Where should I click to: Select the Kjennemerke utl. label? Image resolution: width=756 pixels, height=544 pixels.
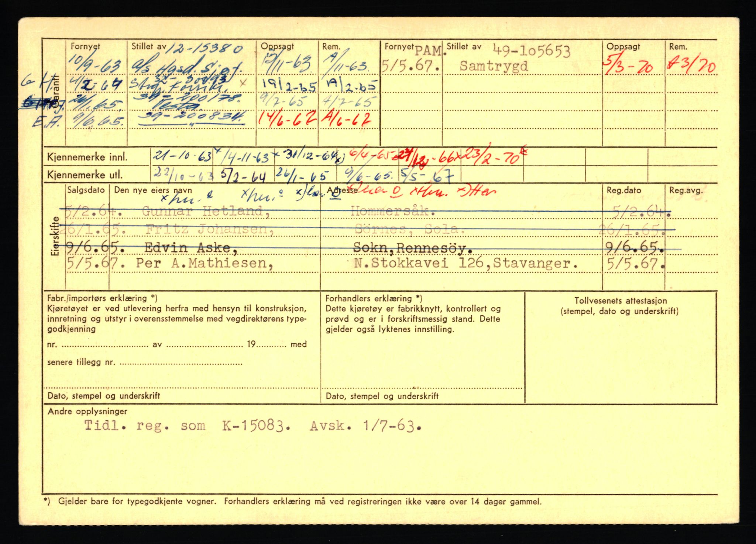[x=85, y=175]
